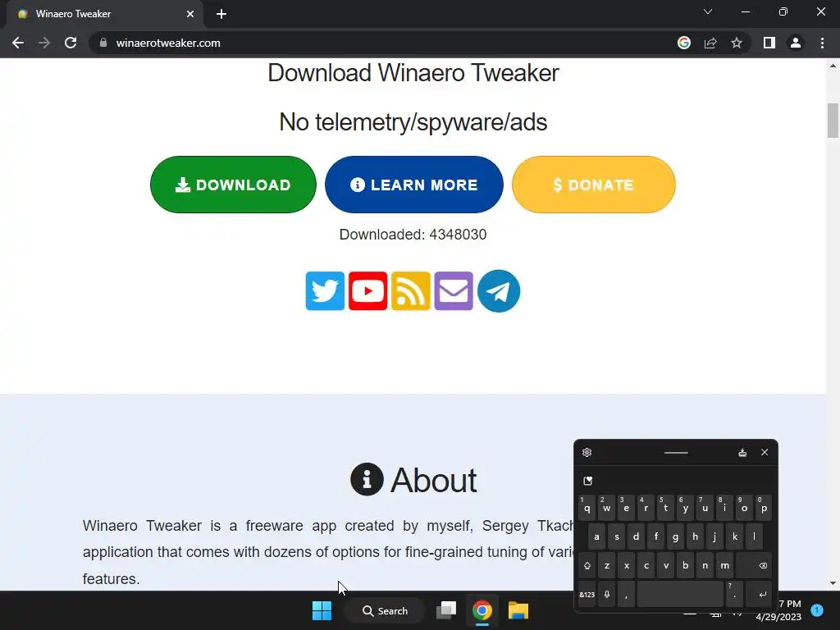Click the 'Download Winaero Tweaker' heading
Viewport: 840px width, 630px height.
[413, 73]
